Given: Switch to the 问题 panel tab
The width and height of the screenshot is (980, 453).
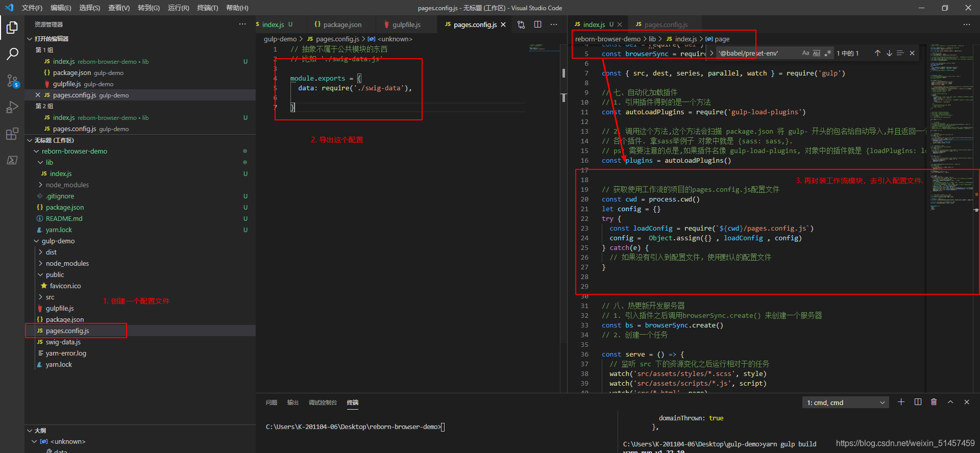Looking at the screenshot, I should click(x=272, y=402).
